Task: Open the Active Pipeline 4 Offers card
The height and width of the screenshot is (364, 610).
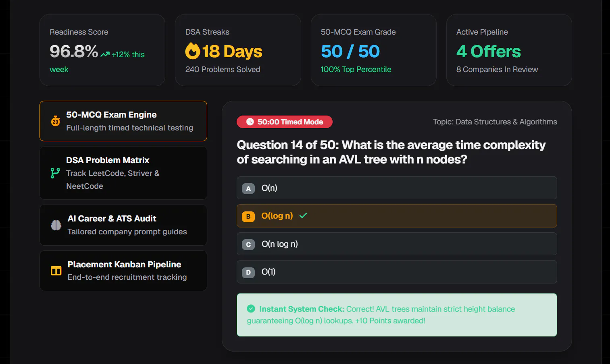Action: point(509,50)
